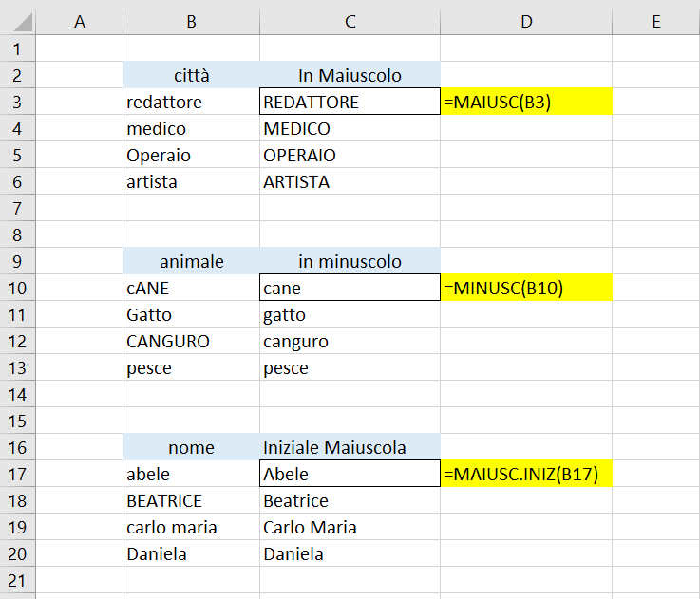700x599 pixels.
Task: Select the 'Iniziale Maiuscola' header cell
Action: tap(350, 447)
